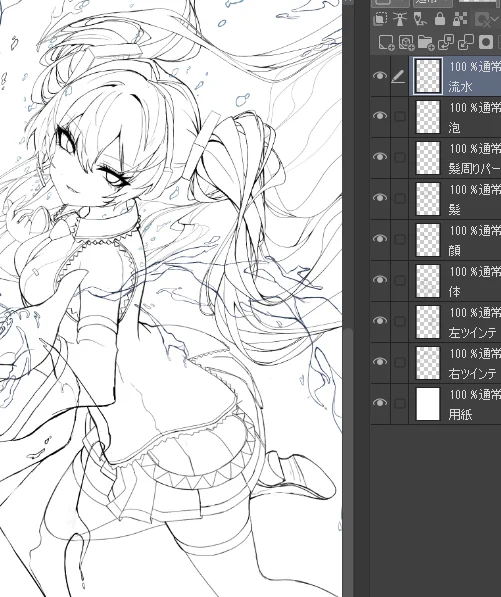Hide the 流水 layer
This screenshot has height=597, width=501.
380,76
